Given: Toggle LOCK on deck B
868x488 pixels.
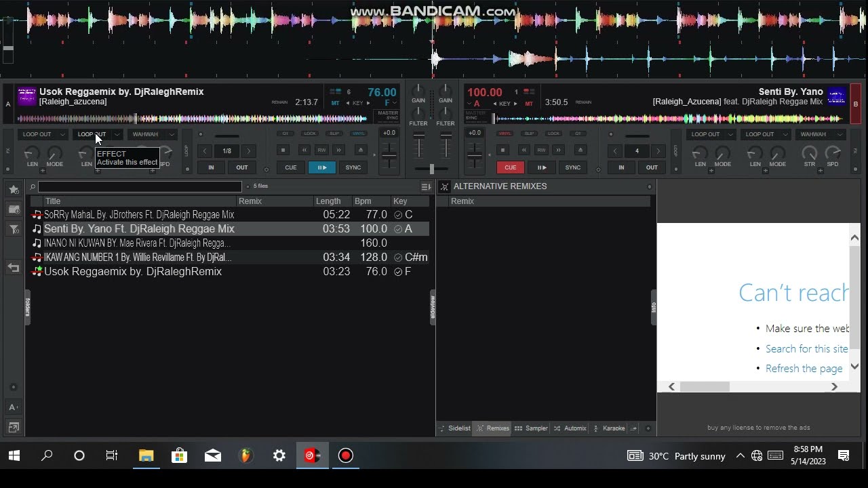Looking at the screenshot, I should pos(553,134).
